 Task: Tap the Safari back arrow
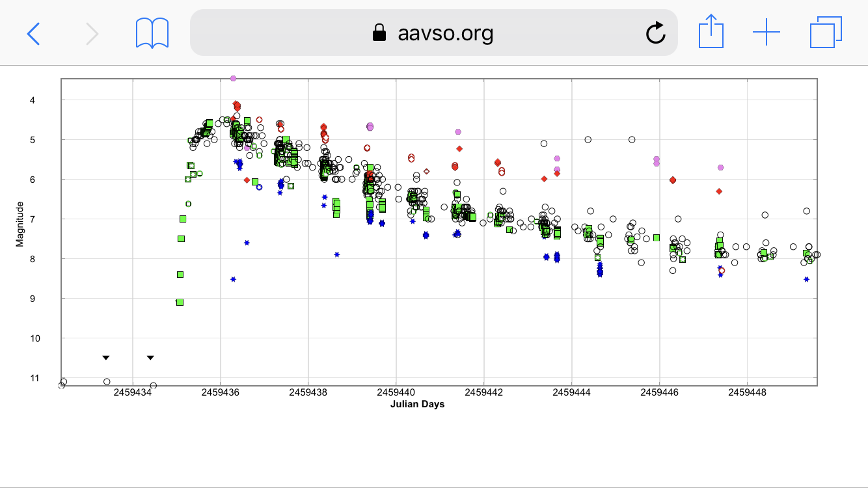click(x=34, y=33)
